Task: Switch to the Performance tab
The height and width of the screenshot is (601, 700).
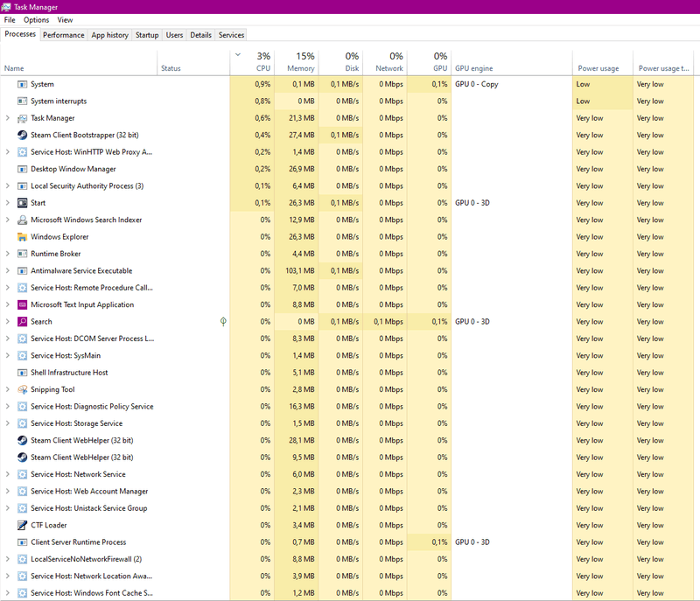Action: tap(63, 35)
